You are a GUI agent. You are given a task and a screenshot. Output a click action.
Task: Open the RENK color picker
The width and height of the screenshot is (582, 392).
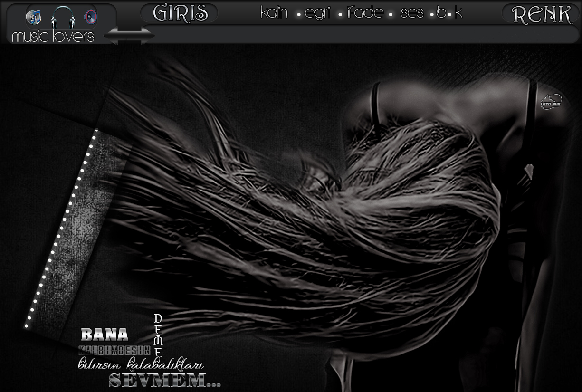pos(542,14)
